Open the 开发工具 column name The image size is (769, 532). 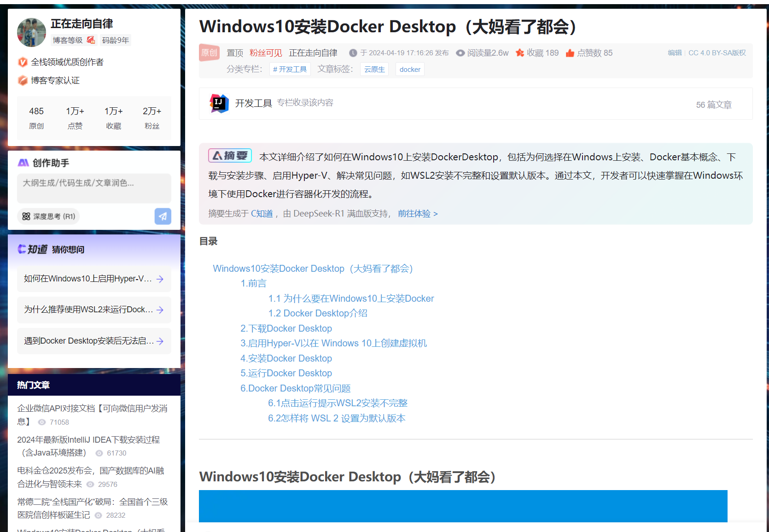(x=254, y=103)
